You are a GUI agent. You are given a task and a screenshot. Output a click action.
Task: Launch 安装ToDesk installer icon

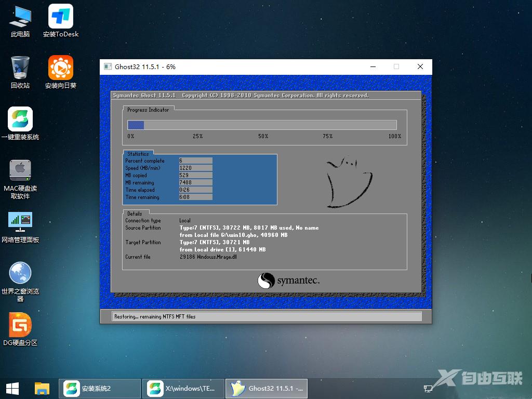tap(60, 16)
